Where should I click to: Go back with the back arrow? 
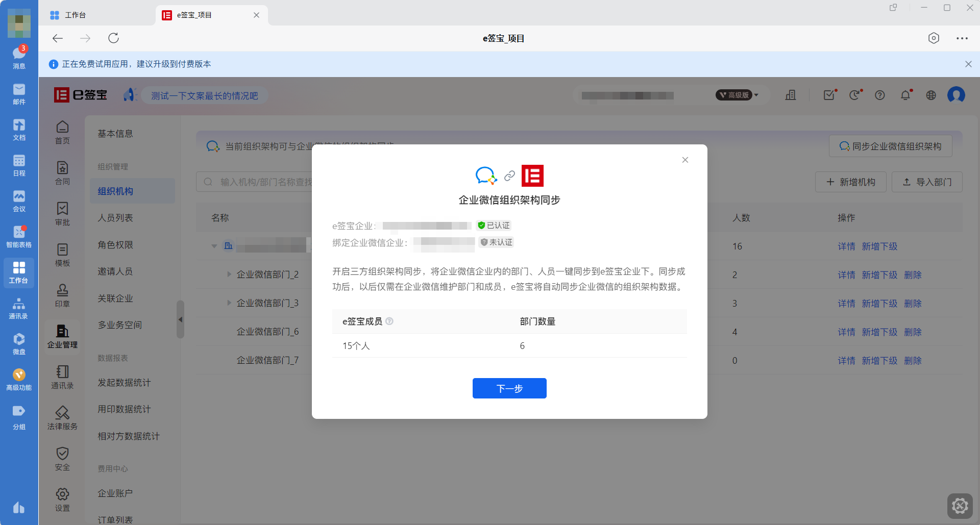tap(58, 38)
